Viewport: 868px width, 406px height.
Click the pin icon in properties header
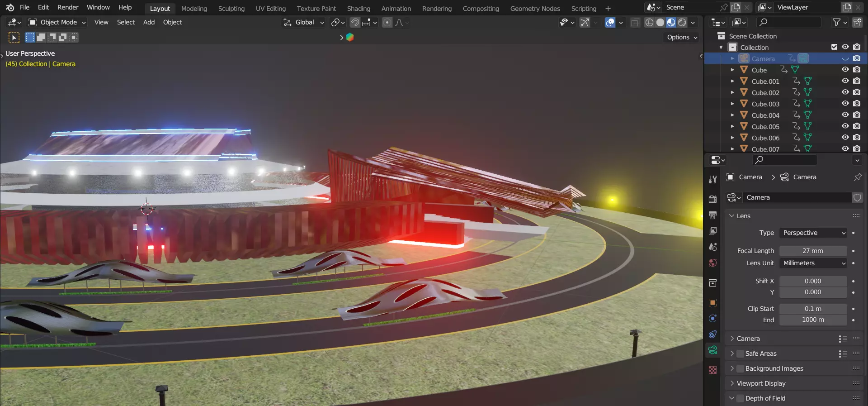[x=858, y=177]
